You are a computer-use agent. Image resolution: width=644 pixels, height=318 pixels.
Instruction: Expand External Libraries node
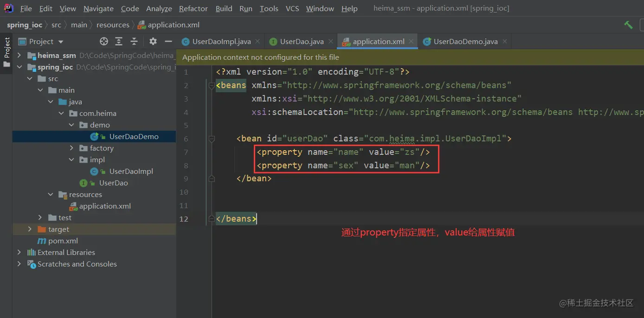point(19,253)
